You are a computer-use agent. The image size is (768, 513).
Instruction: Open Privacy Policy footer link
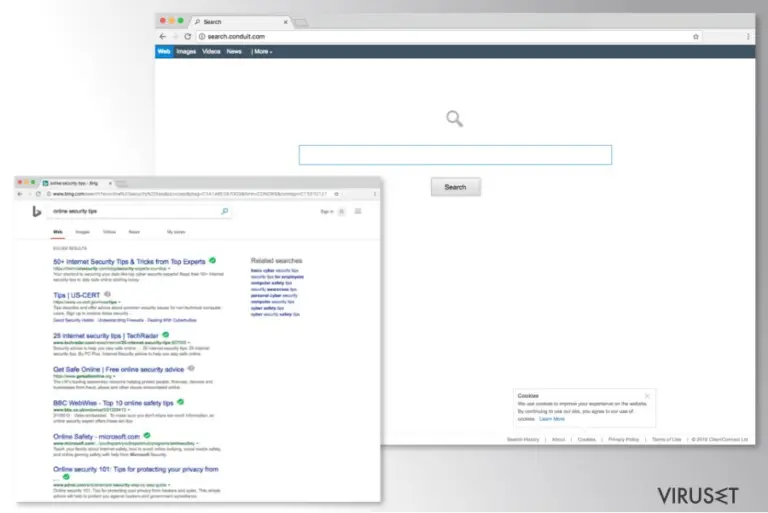click(x=624, y=440)
